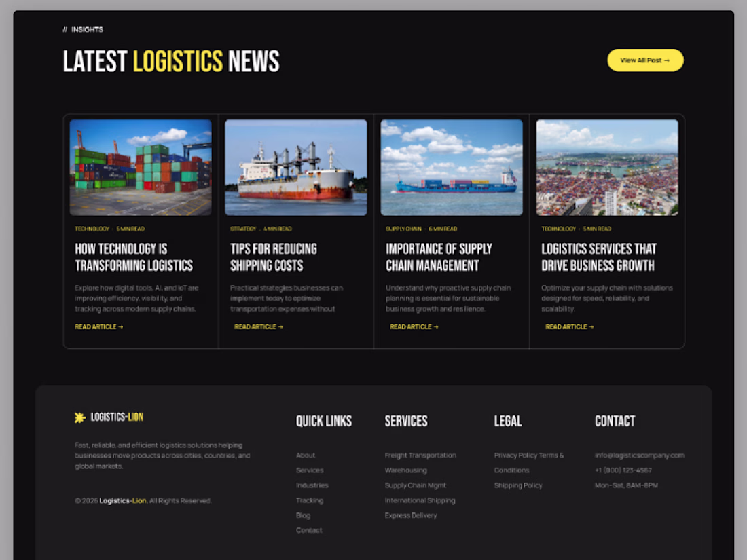The width and height of the screenshot is (747, 560).
Task: Open Freight Transportation service link
Action: [420, 455]
